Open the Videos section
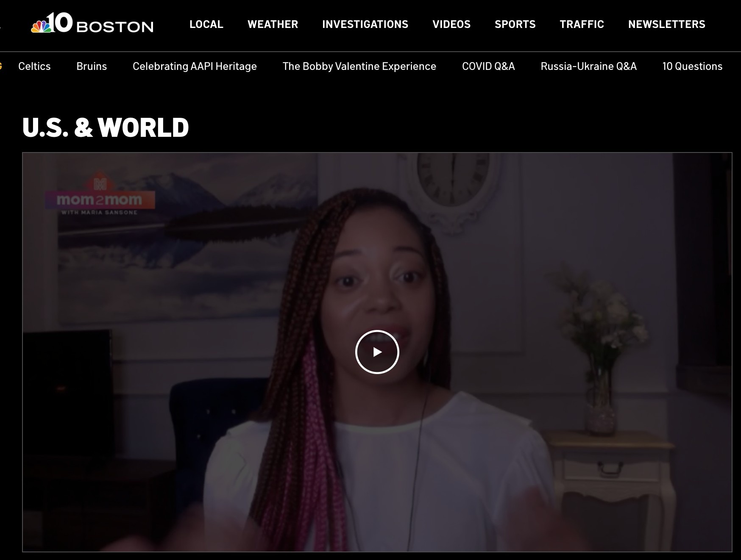The height and width of the screenshot is (560, 741). click(x=451, y=24)
